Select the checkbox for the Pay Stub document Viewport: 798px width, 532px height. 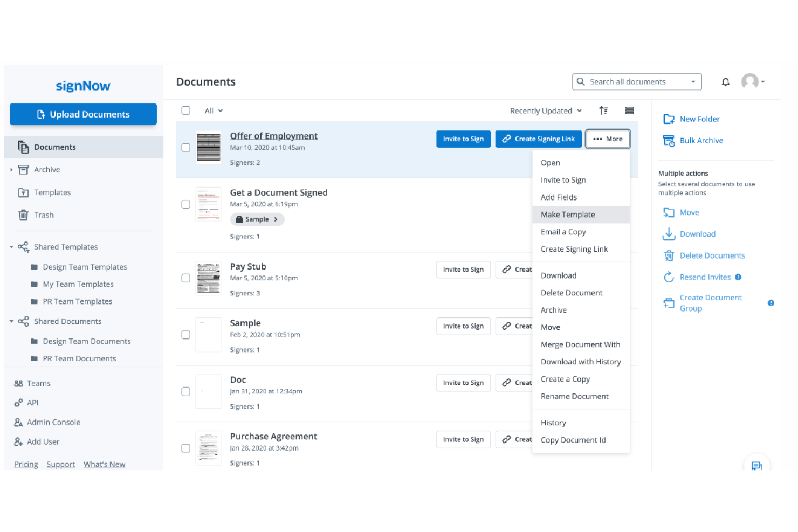point(185,278)
